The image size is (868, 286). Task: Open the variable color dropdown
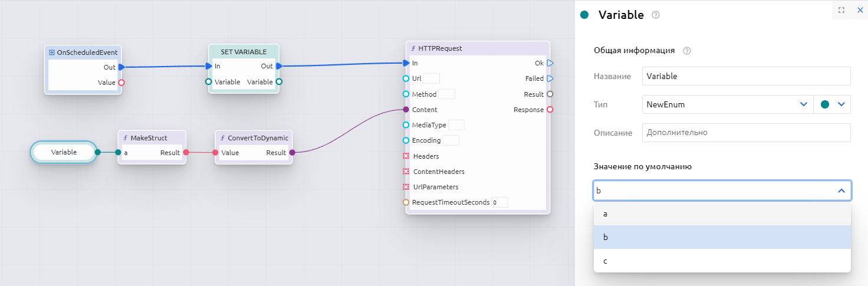pos(832,104)
